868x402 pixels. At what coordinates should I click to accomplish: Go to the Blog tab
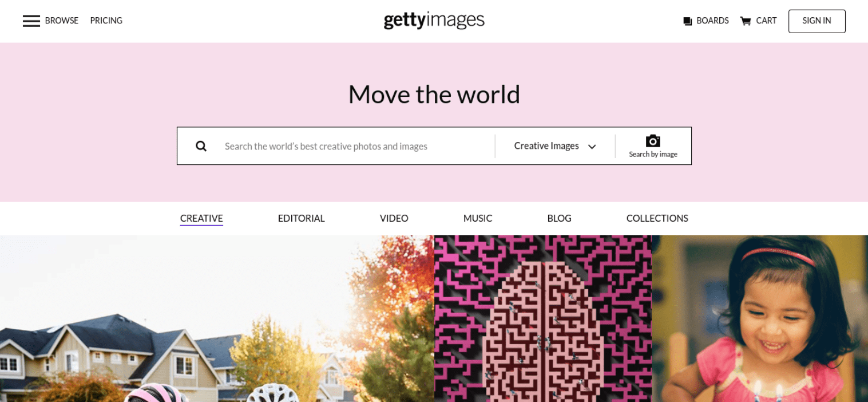pyautogui.click(x=559, y=218)
